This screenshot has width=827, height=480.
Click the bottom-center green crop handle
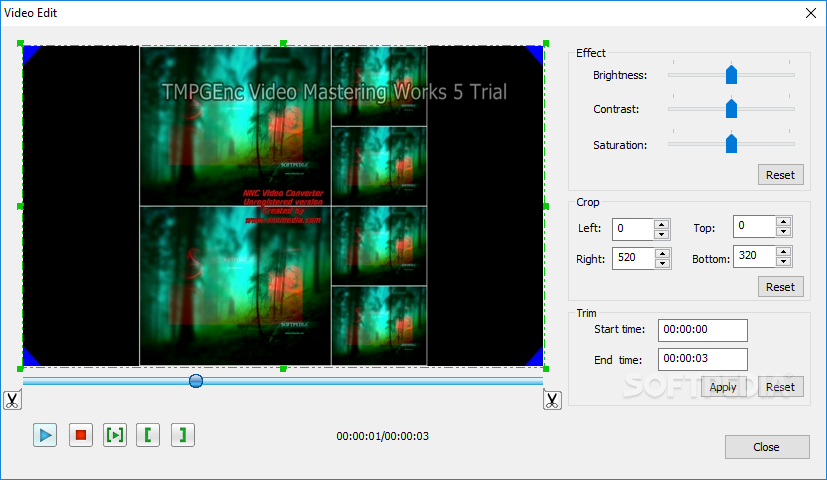pos(283,369)
